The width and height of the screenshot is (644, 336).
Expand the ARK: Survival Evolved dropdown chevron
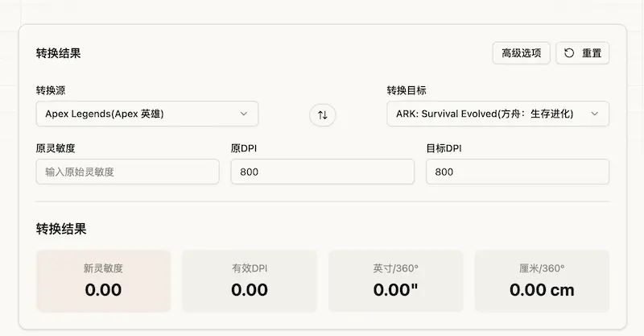click(595, 114)
